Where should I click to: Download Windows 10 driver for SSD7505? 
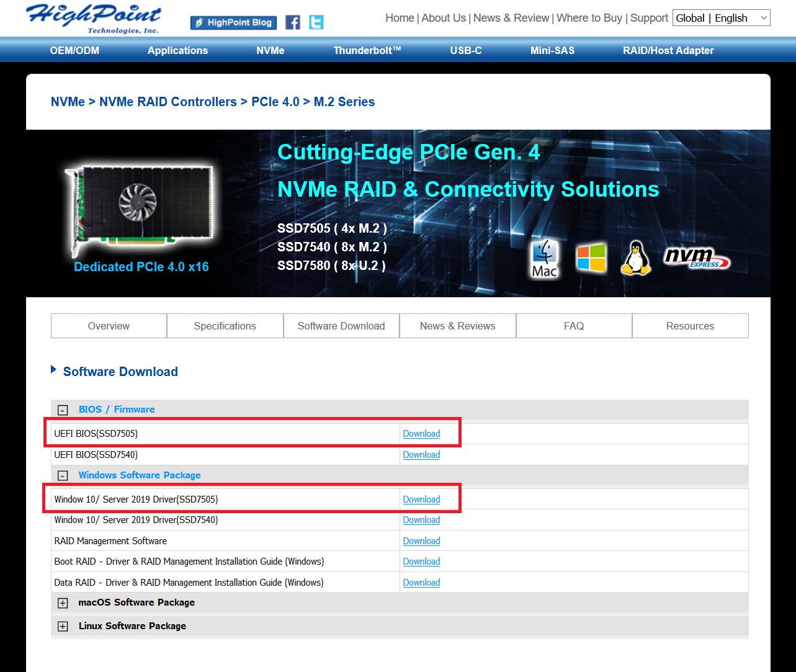(x=421, y=500)
